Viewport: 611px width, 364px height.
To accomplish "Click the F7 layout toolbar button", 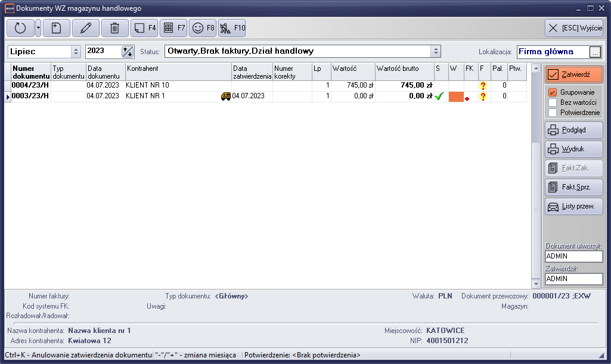I will coord(173,28).
